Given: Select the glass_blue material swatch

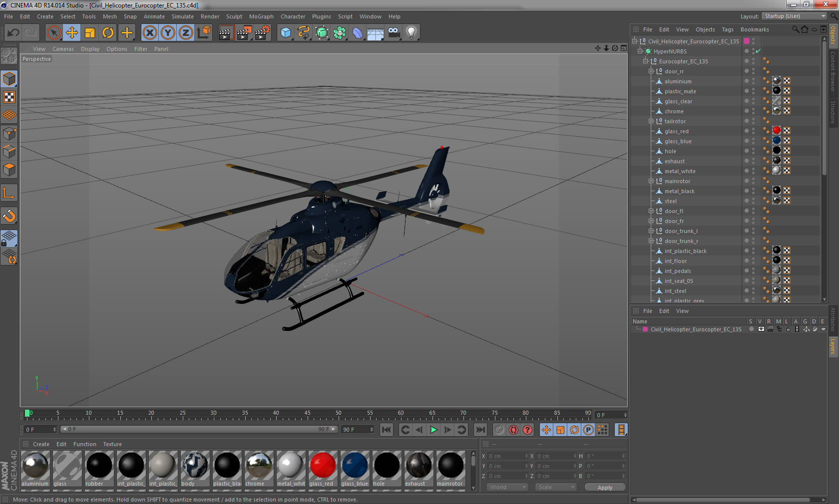Looking at the screenshot, I should pos(355,469).
